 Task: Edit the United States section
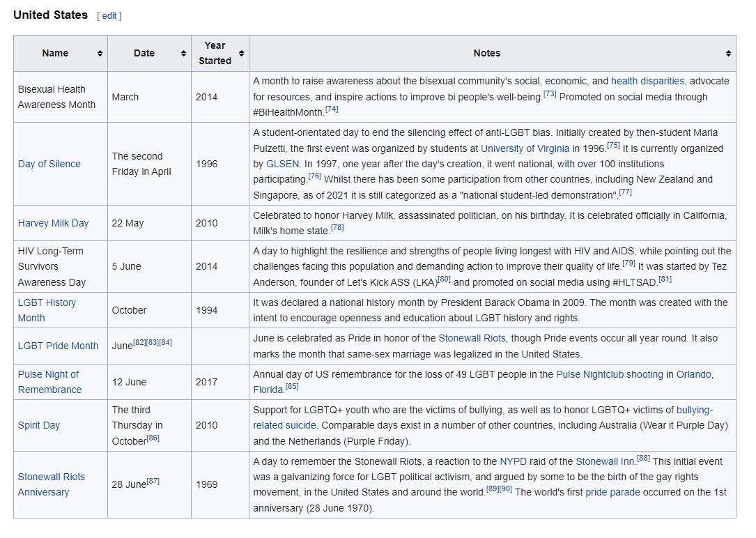pyautogui.click(x=109, y=16)
